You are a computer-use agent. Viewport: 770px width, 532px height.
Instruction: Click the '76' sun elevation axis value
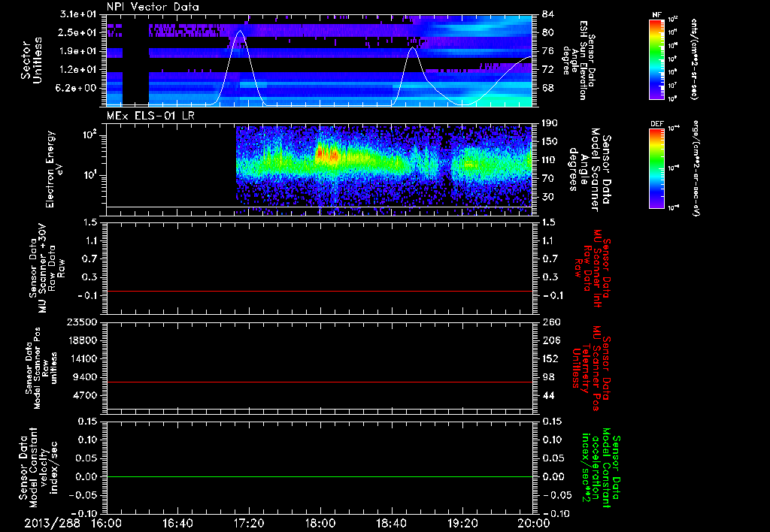click(x=548, y=51)
